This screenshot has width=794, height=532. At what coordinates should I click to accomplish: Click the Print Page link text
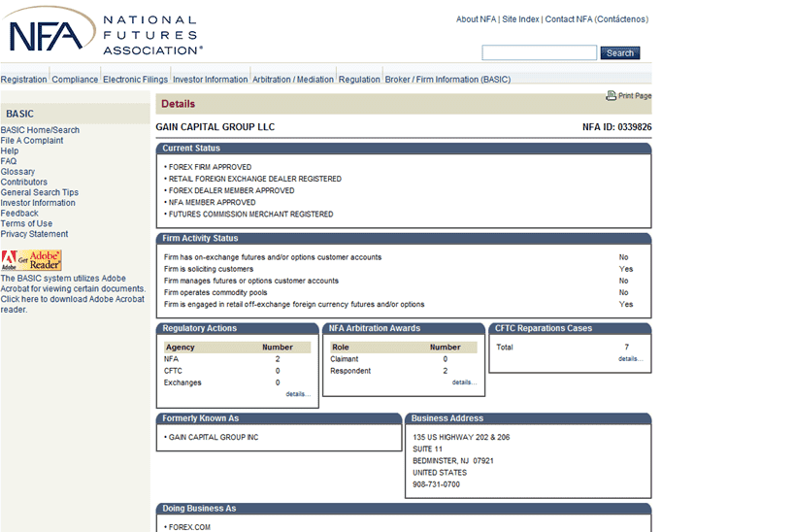tap(635, 96)
